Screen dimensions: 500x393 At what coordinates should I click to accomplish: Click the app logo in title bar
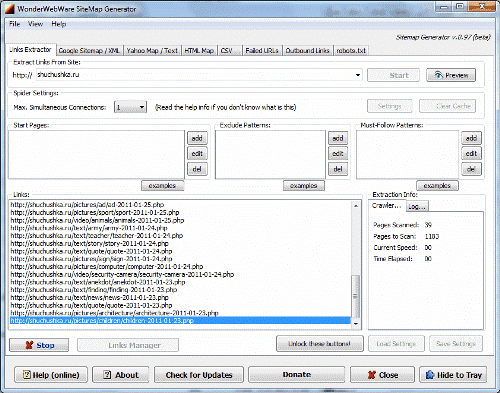(9, 9)
